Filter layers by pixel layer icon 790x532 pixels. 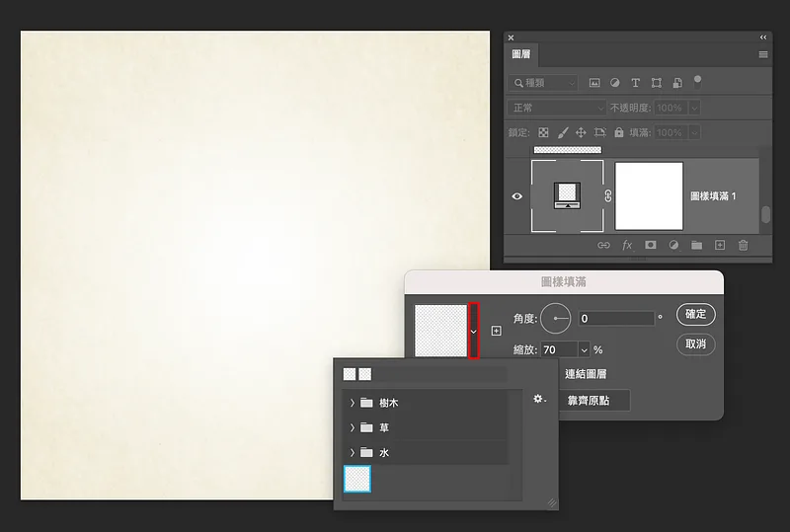(x=594, y=83)
